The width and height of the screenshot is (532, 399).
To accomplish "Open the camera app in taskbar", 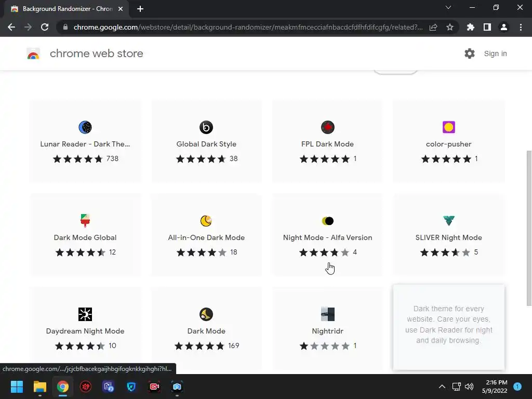I will pos(177,387).
